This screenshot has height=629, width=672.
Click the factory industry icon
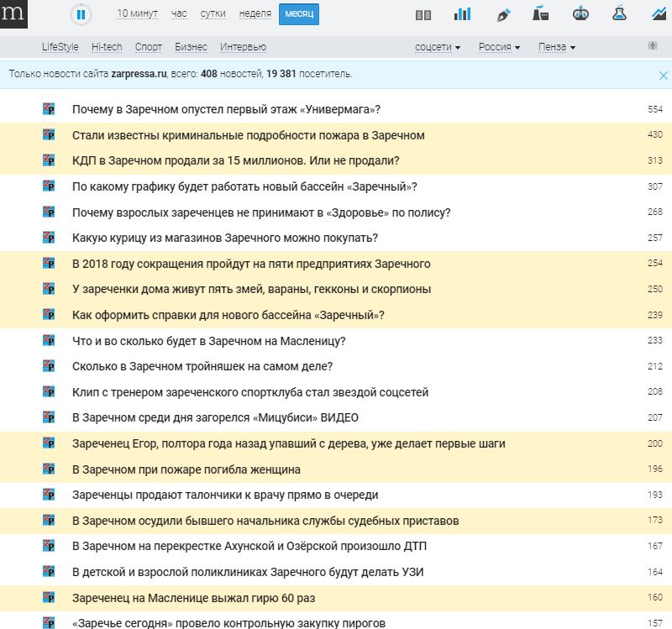542,14
